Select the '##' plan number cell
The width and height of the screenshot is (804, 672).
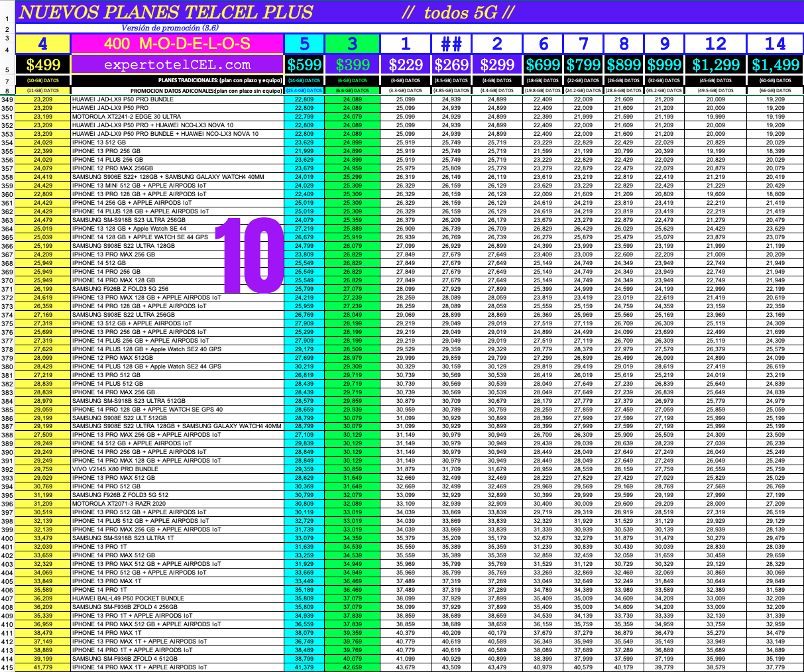click(451, 44)
